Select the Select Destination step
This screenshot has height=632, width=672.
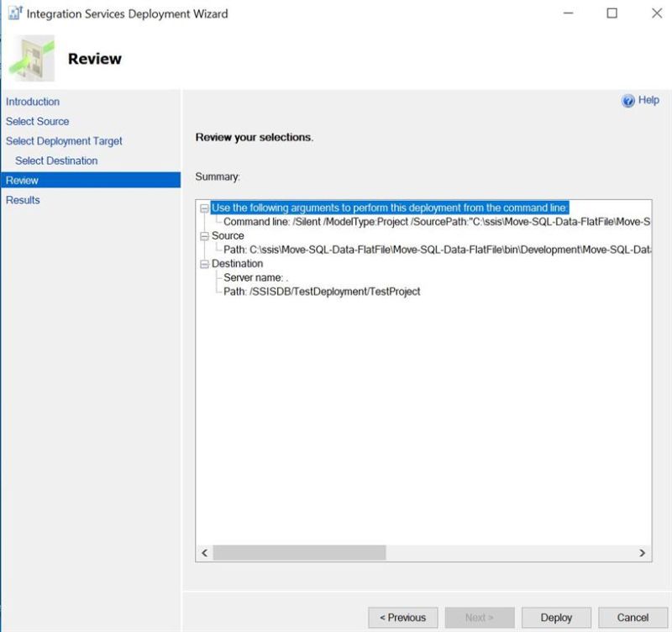tap(59, 161)
